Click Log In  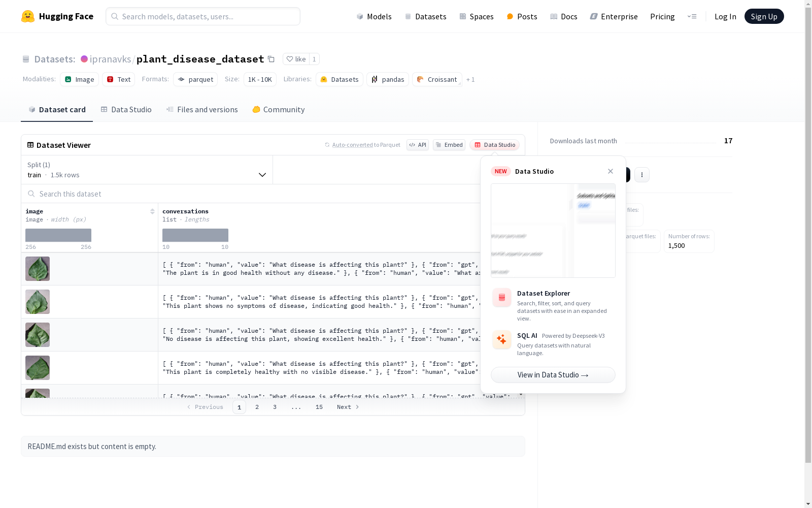[725, 16]
